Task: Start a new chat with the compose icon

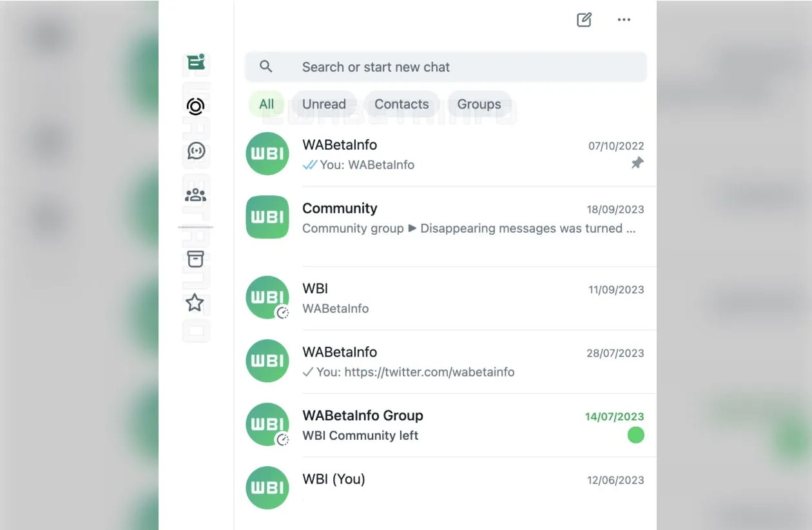Action: pos(583,19)
